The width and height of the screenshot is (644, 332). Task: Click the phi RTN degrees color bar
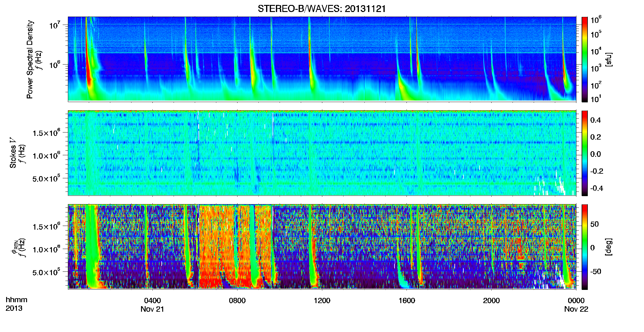pyautogui.click(x=585, y=247)
